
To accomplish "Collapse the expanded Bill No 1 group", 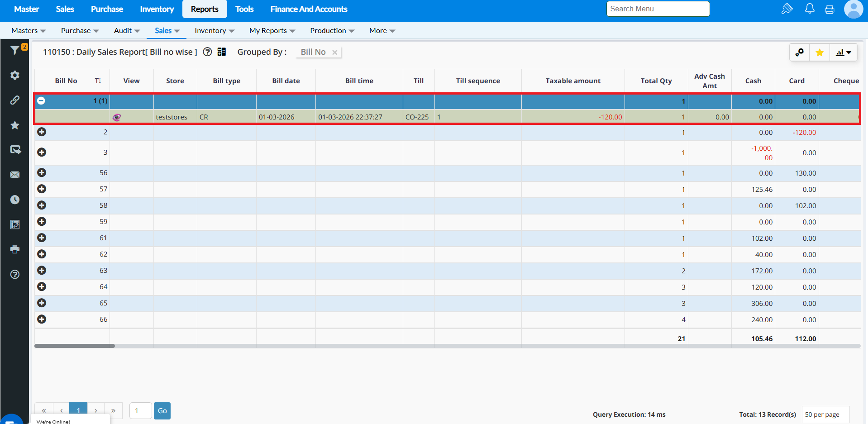I will 41,101.
